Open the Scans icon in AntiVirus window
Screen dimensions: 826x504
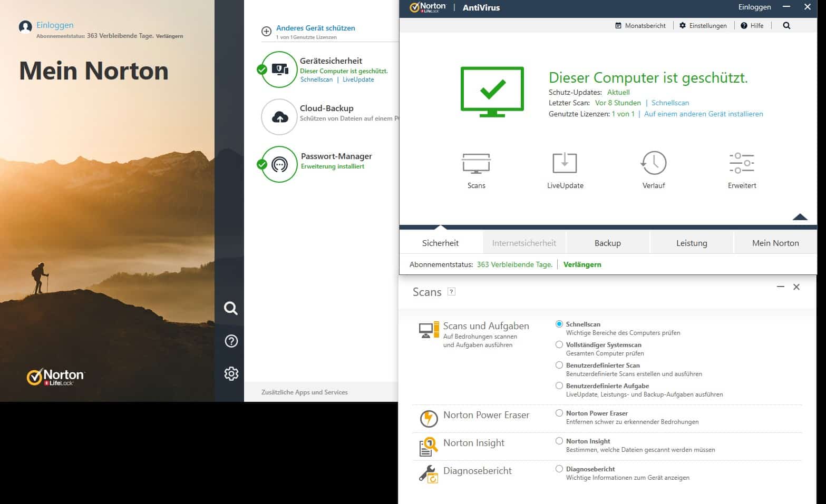[476, 163]
